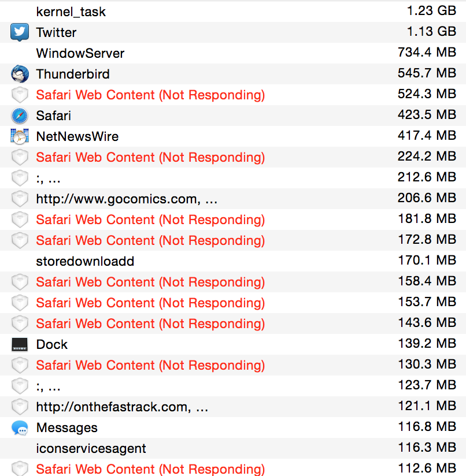Click the 170.1 MB memory value
This screenshot has width=466, height=476.
[x=427, y=260]
